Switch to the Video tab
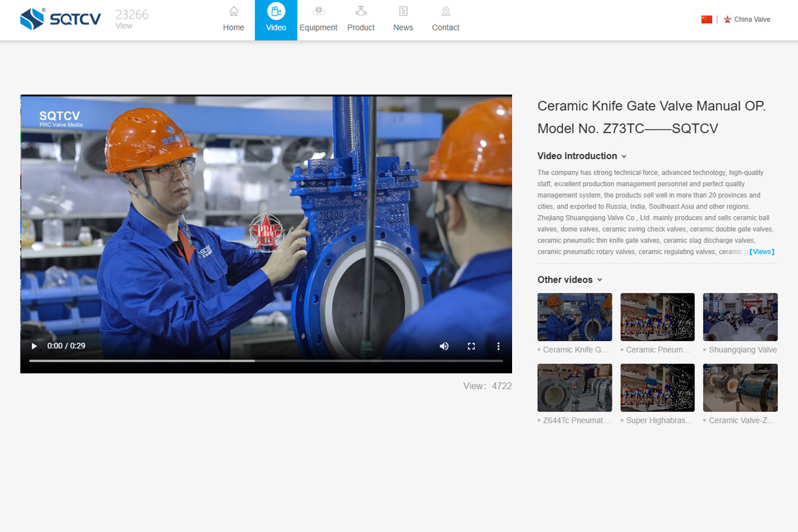The width and height of the screenshot is (798, 532). tap(276, 20)
